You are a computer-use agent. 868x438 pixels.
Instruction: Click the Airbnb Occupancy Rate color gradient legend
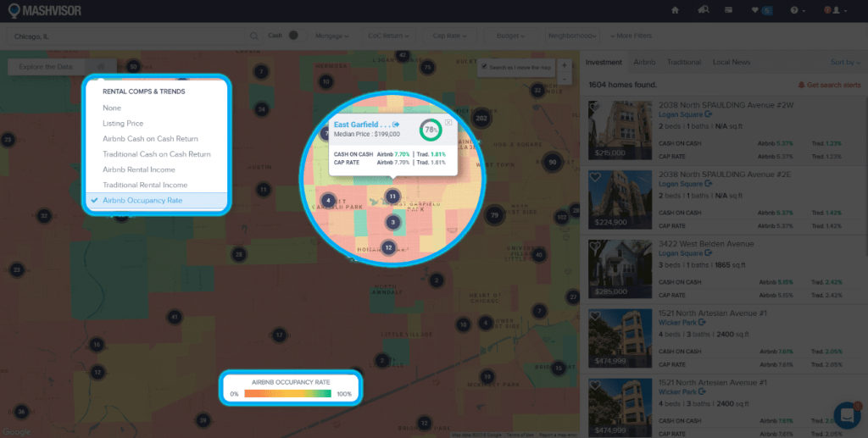pyautogui.click(x=289, y=394)
